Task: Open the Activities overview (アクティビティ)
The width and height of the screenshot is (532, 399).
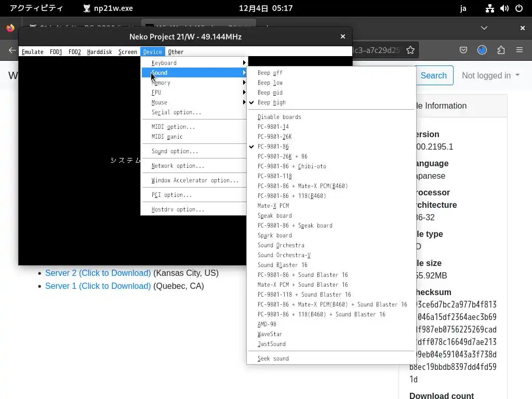Action: [36, 8]
